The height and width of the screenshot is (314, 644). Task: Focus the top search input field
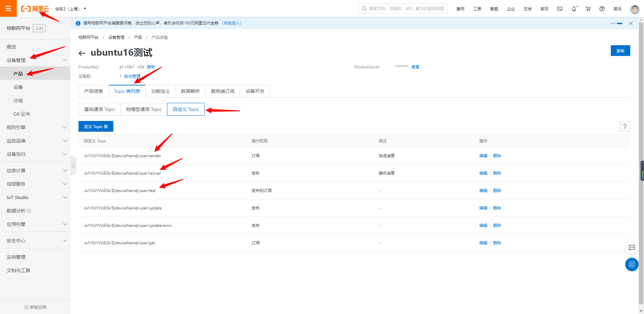click(x=403, y=8)
